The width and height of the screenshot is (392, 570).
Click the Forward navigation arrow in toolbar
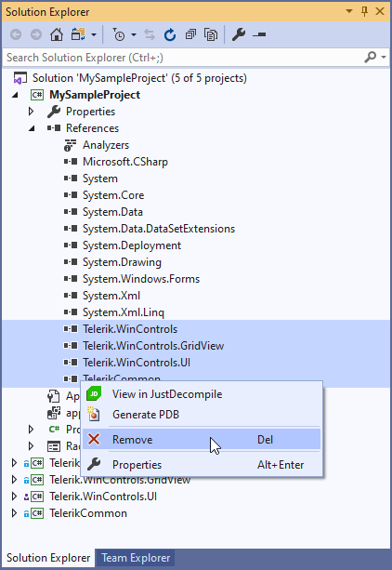(x=36, y=35)
